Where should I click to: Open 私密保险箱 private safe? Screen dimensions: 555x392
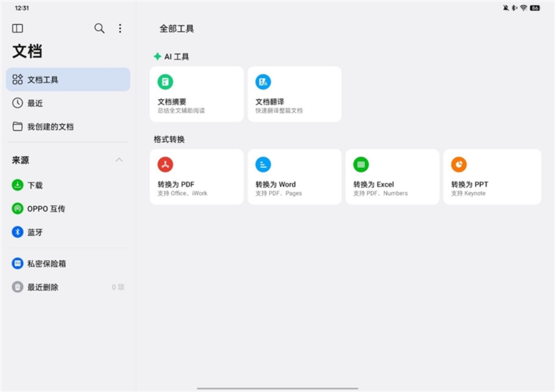point(46,264)
